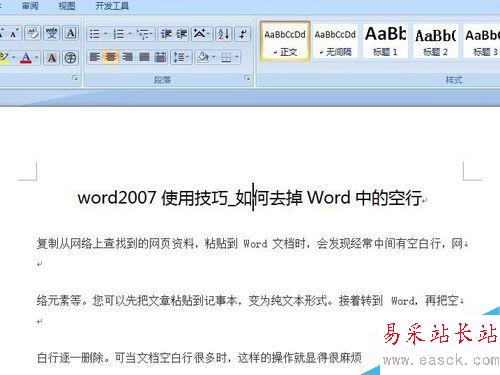Screen dimensions: 500x375
Task: Expand shading color dropdown arrow
Action: tap(214, 57)
